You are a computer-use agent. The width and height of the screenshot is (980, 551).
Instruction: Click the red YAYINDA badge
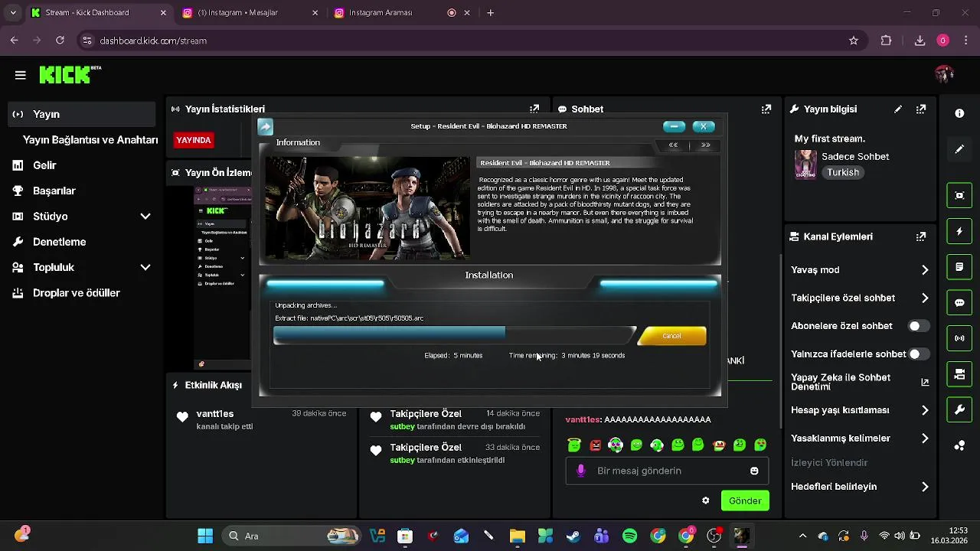coord(193,140)
